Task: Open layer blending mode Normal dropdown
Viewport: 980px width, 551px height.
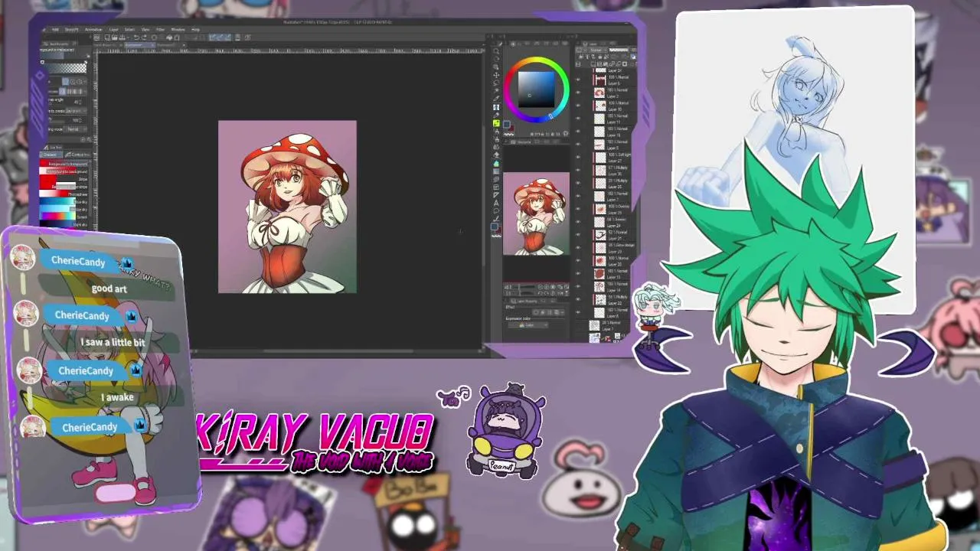Action: tap(597, 51)
